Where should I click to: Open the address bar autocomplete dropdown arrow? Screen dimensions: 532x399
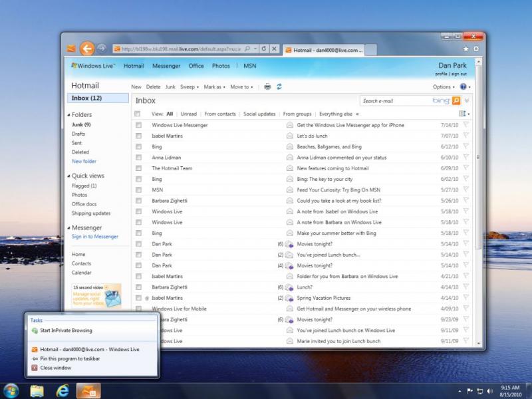(x=255, y=49)
